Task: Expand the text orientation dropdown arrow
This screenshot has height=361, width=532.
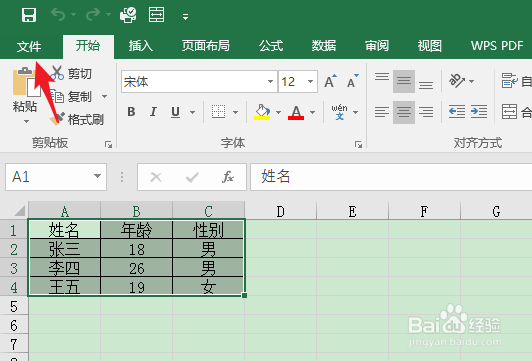Action: coord(472,81)
